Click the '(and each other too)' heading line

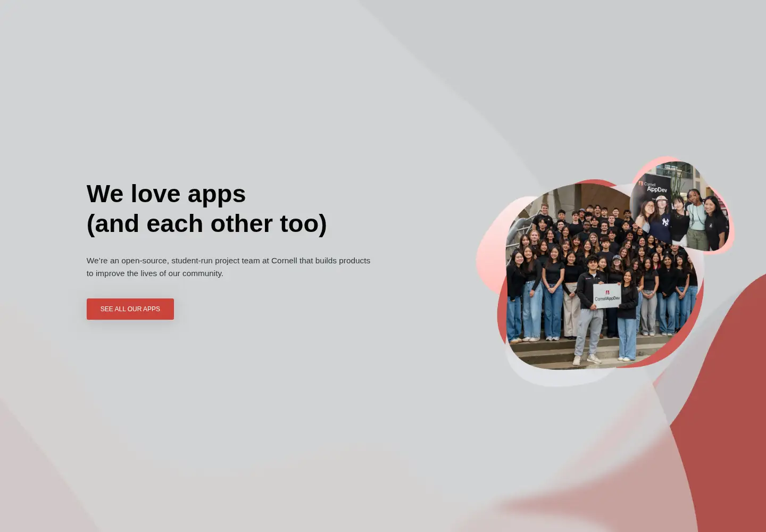point(206,223)
